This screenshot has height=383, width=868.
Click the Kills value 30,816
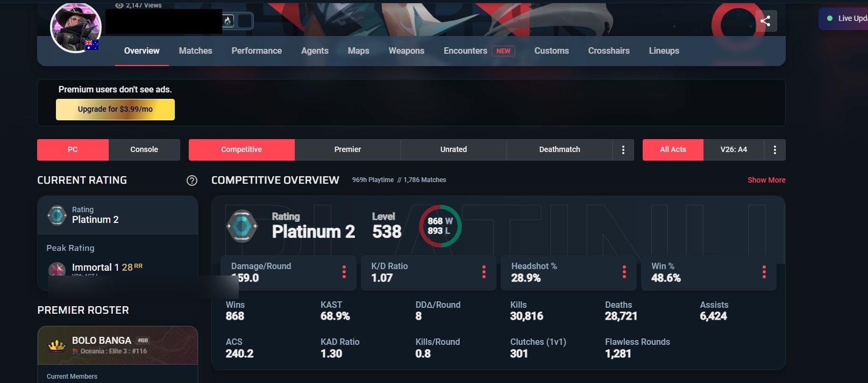(x=527, y=316)
